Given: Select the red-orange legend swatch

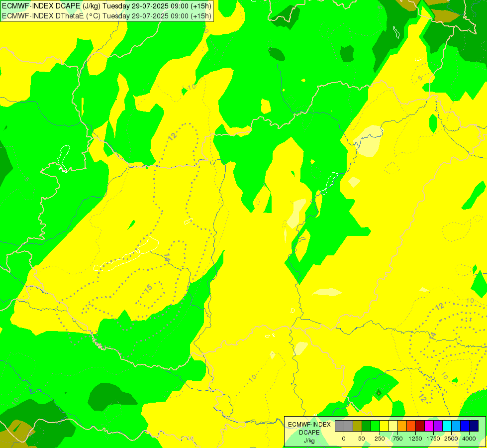Looking at the screenshot, I should pyautogui.click(x=411, y=426).
